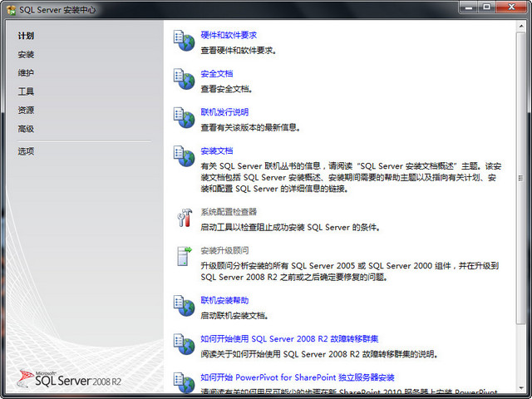The height and width of the screenshot is (399, 532).
Task: Choose 选项 in the sidebar
Action: pyautogui.click(x=26, y=151)
